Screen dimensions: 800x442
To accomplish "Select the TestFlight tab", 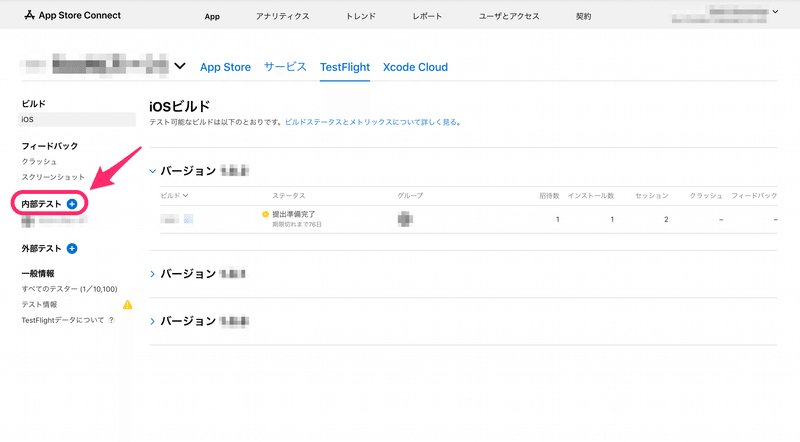I will 345,67.
